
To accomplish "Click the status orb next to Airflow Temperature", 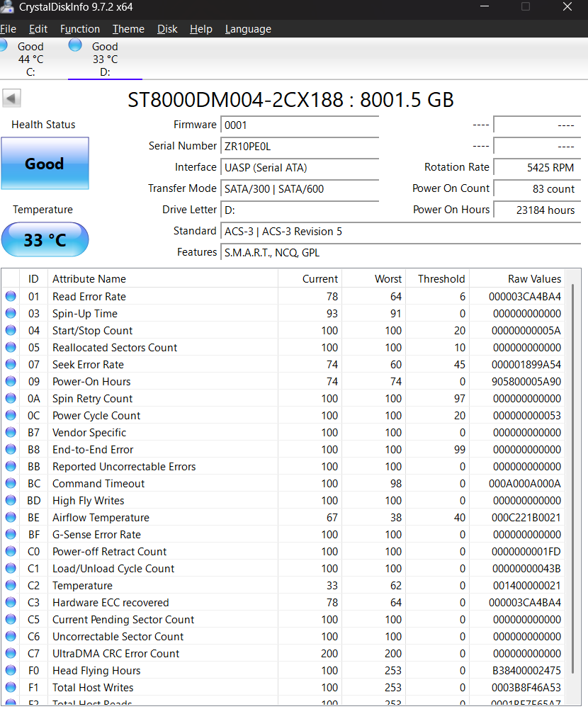I will [11, 518].
